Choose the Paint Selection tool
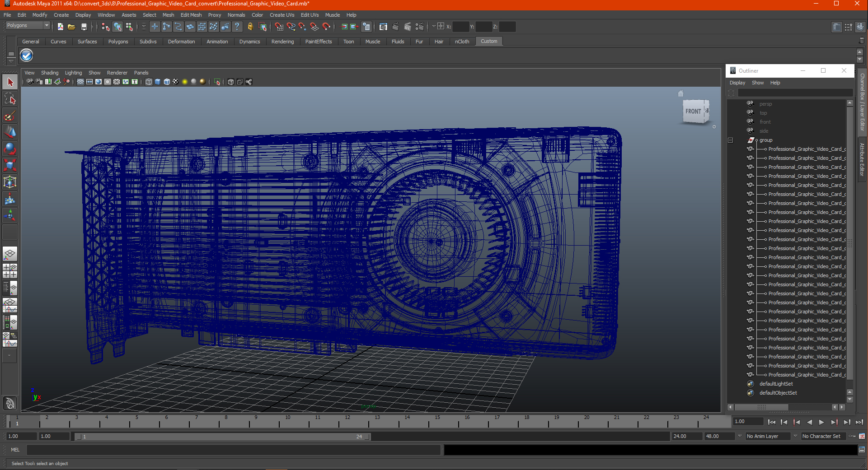 10,116
